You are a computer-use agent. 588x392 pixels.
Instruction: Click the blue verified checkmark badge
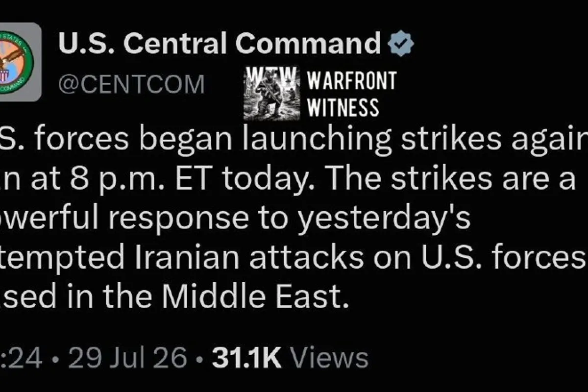tap(401, 45)
